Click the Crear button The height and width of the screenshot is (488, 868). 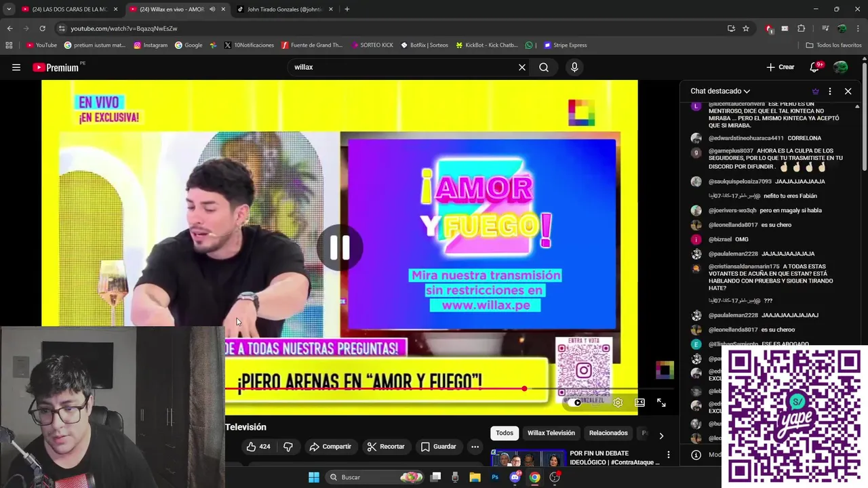pos(781,67)
